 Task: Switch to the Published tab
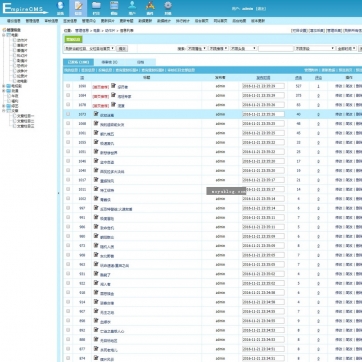click(78, 62)
